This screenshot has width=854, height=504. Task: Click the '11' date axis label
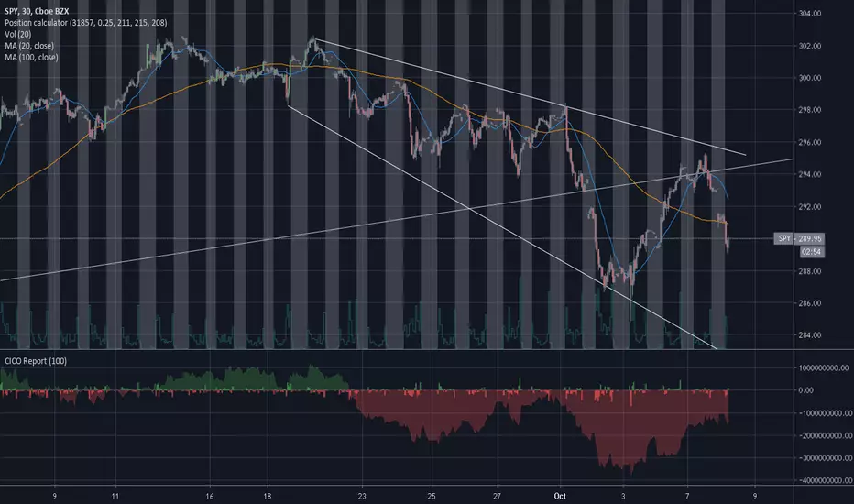(x=115, y=496)
